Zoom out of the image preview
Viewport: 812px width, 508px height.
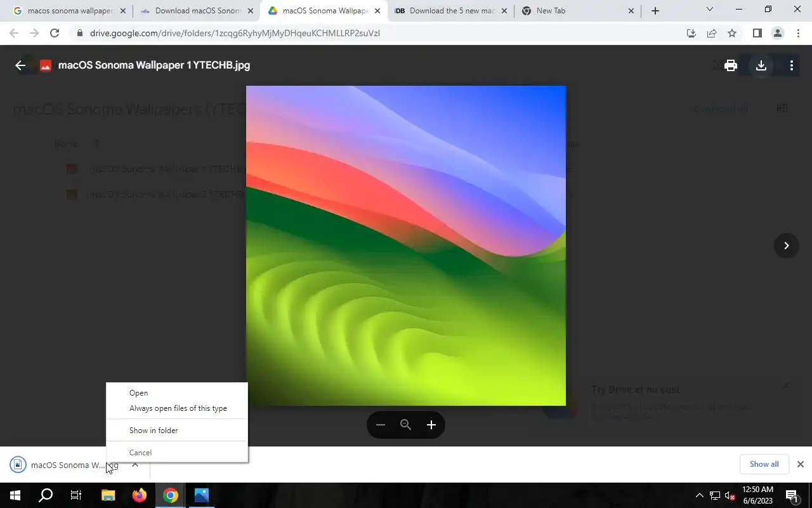click(x=381, y=425)
